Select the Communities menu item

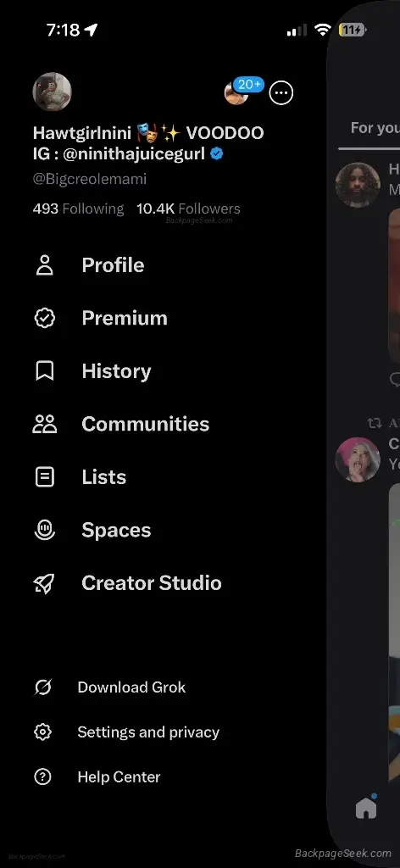tap(121, 424)
